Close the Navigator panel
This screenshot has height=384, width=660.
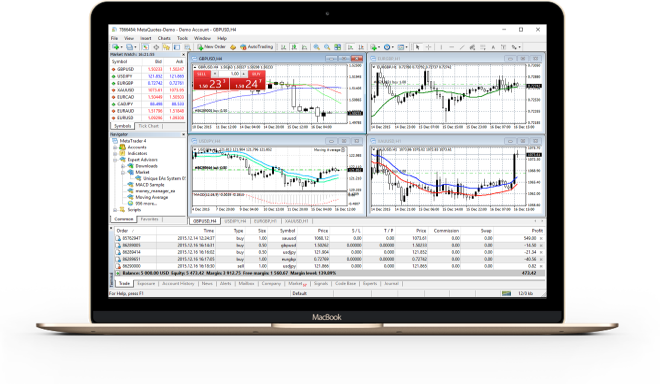point(183,134)
